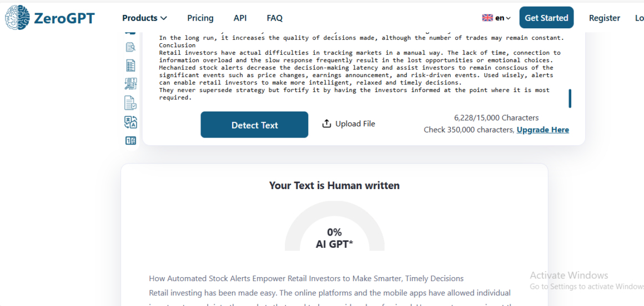Click the ZeroGPT brain logo icon
The width and height of the screenshot is (644, 306).
(17, 17)
